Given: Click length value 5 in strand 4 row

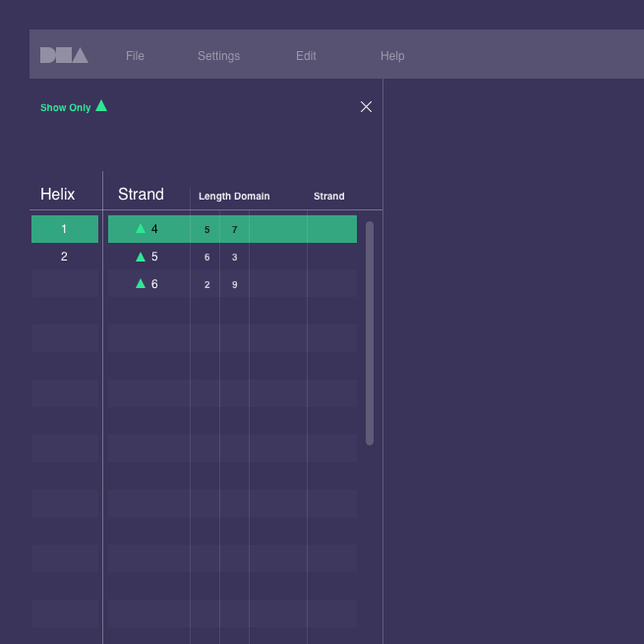Looking at the screenshot, I should [x=206, y=230].
